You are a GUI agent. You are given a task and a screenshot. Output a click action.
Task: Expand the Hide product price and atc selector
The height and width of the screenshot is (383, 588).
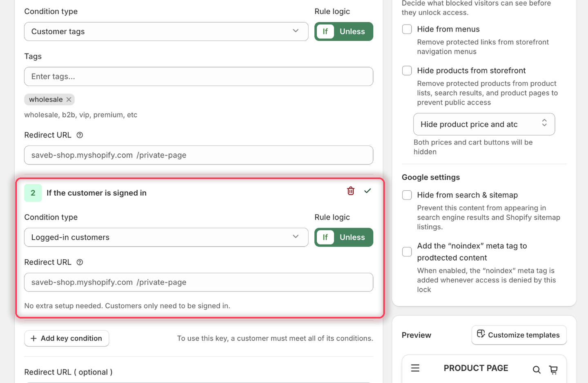[x=484, y=124]
